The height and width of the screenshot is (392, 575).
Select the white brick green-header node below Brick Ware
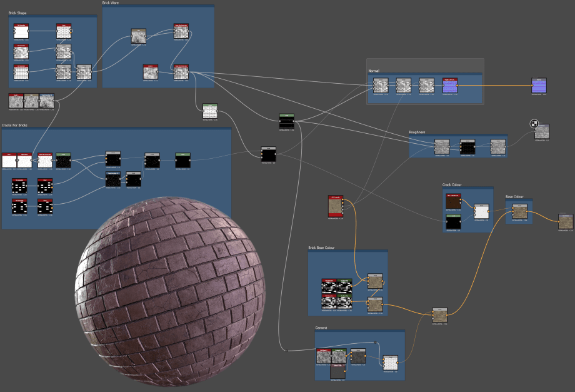[210, 111]
